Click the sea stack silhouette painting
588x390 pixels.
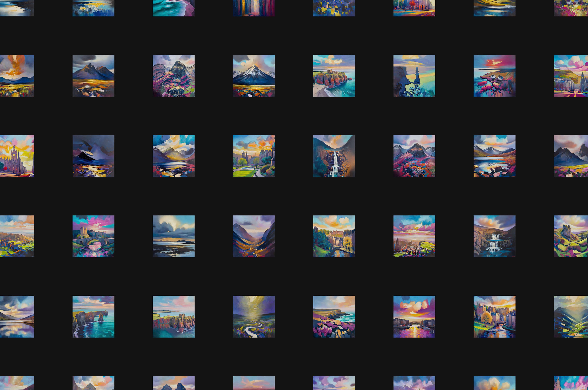[x=414, y=76]
